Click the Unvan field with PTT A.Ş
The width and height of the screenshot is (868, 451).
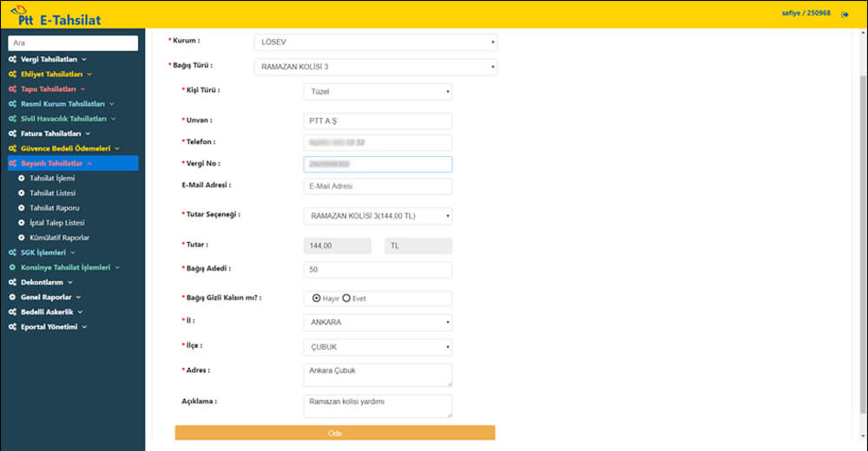[x=378, y=121]
